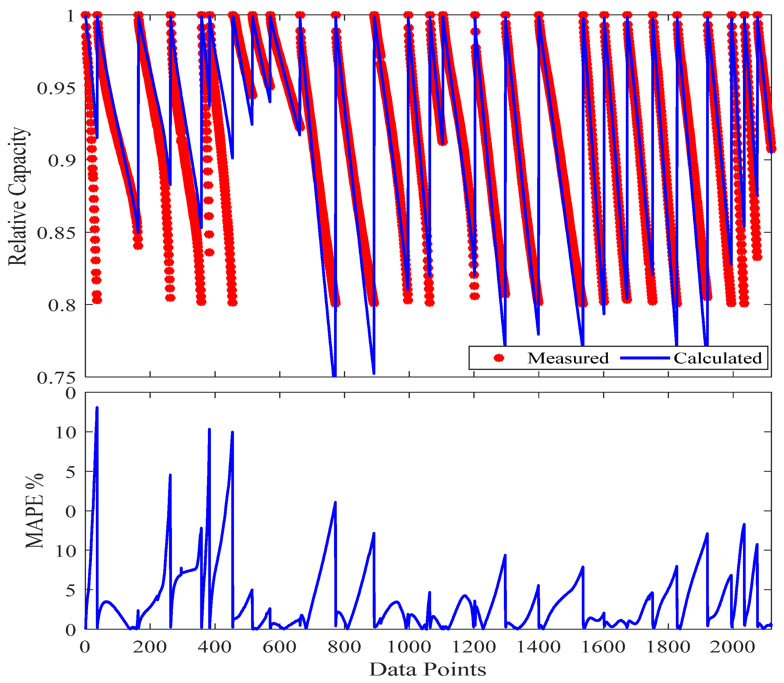The image size is (784, 683).
Task: Click the MAPE % axis label
Action: [x=34, y=511]
